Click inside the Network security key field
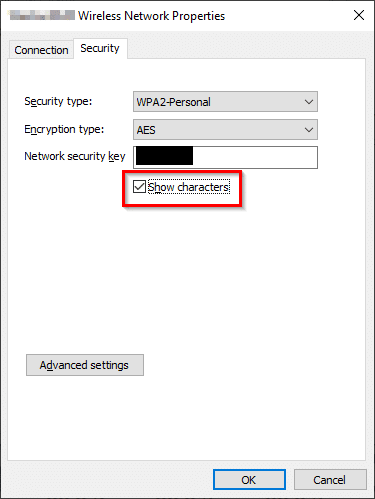This screenshot has height=499, width=375. point(225,157)
